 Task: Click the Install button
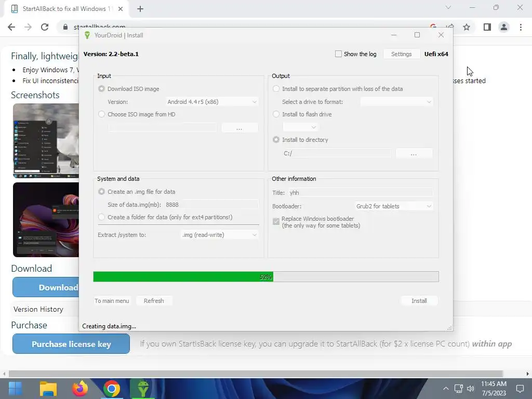(x=419, y=301)
